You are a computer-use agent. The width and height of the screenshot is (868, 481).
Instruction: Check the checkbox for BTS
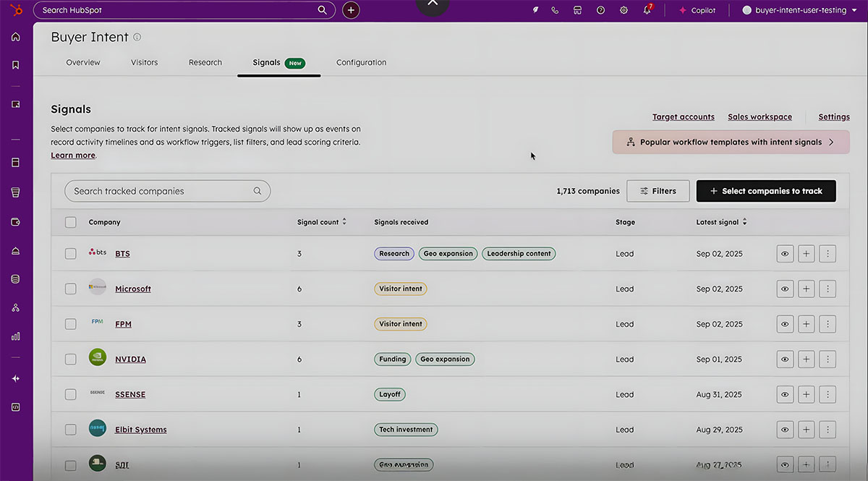click(70, 253)
